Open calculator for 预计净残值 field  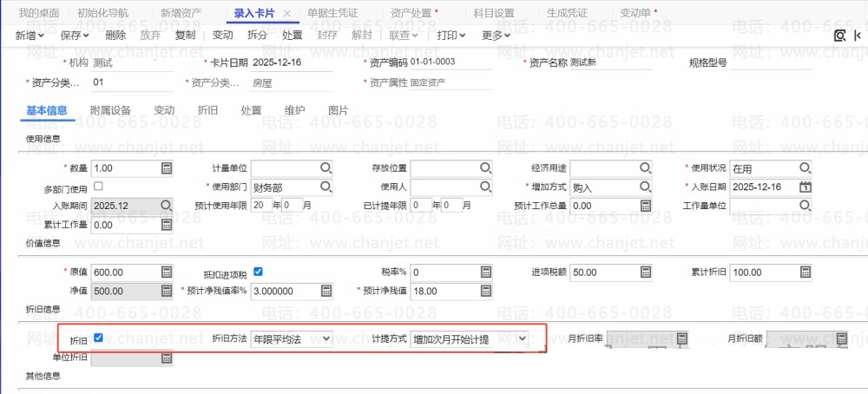point(485,291)
